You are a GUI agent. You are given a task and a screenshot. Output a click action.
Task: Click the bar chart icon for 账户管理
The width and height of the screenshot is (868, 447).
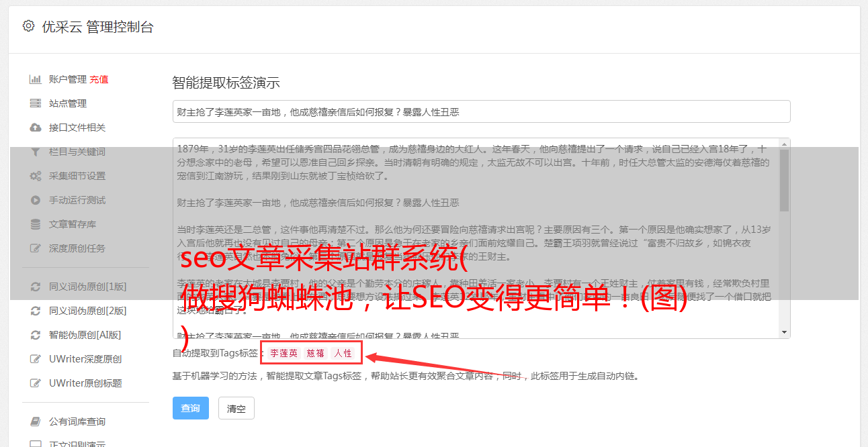click(x=36, y=79)
